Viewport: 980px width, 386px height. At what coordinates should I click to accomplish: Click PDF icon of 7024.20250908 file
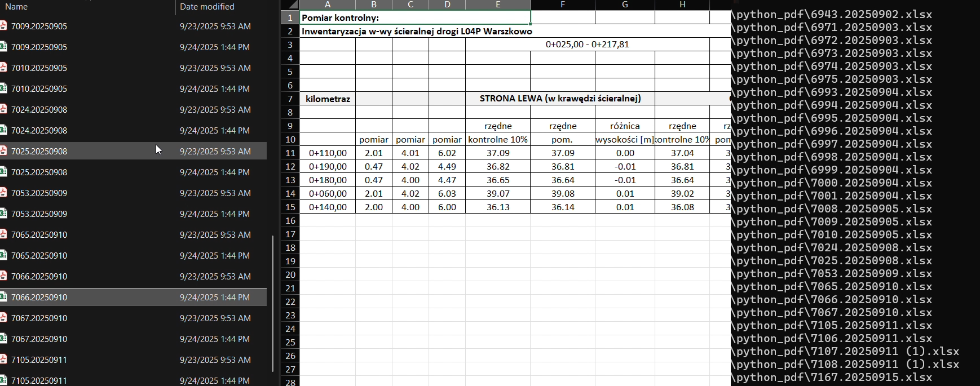click(x=3, y=109)
